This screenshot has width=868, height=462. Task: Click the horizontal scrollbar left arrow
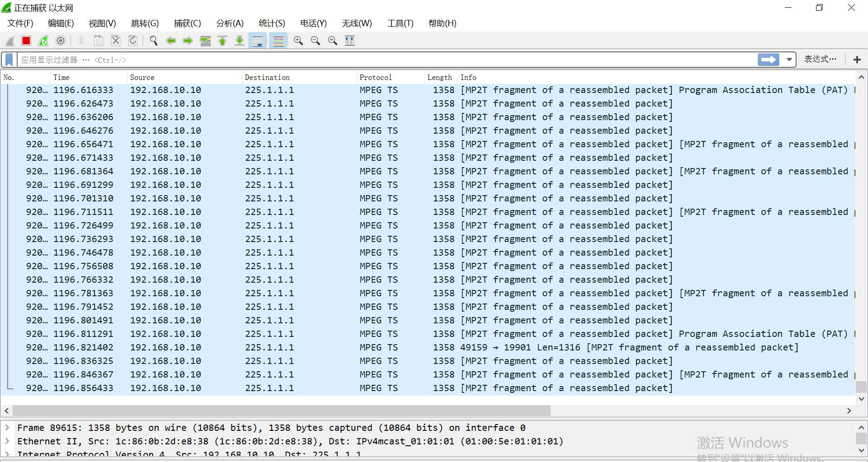(x=6, y=411)
